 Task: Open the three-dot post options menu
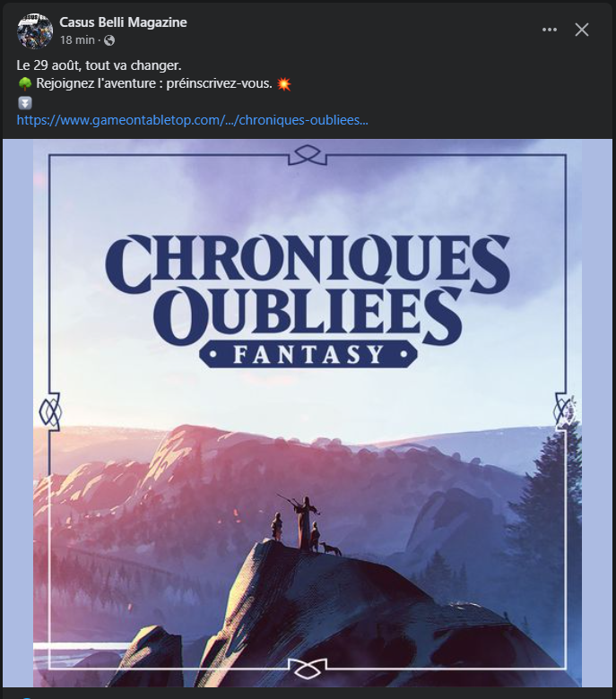[549, 30]
